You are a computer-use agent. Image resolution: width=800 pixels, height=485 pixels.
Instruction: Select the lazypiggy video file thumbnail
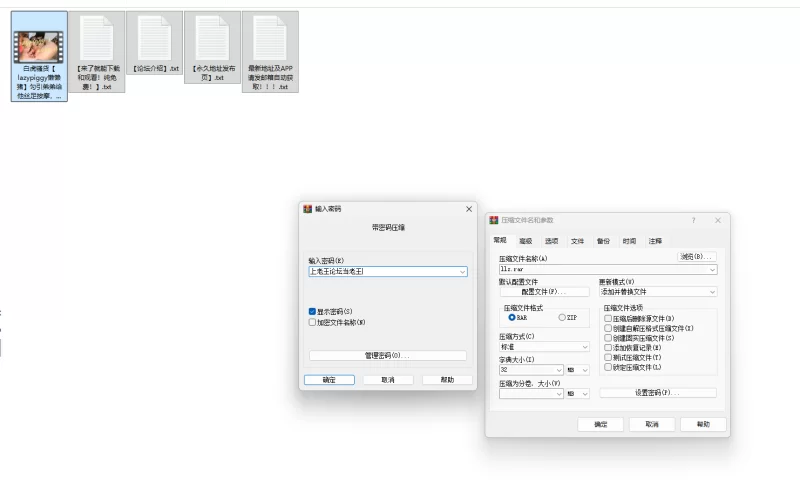click(x=39, y=46)
